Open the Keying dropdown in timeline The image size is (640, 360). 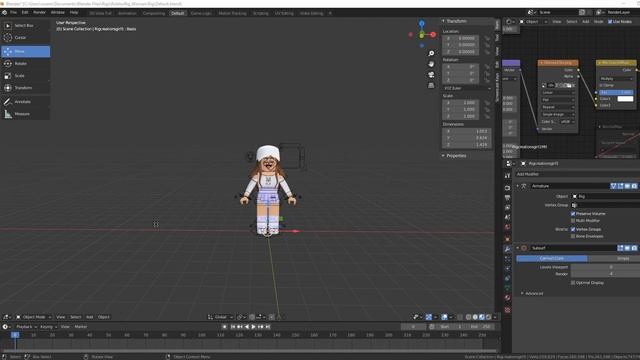(x=48, y=327)
